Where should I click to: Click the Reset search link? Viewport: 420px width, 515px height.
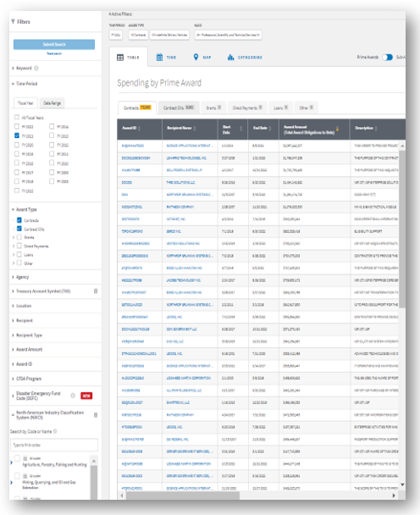coord(54,53)
